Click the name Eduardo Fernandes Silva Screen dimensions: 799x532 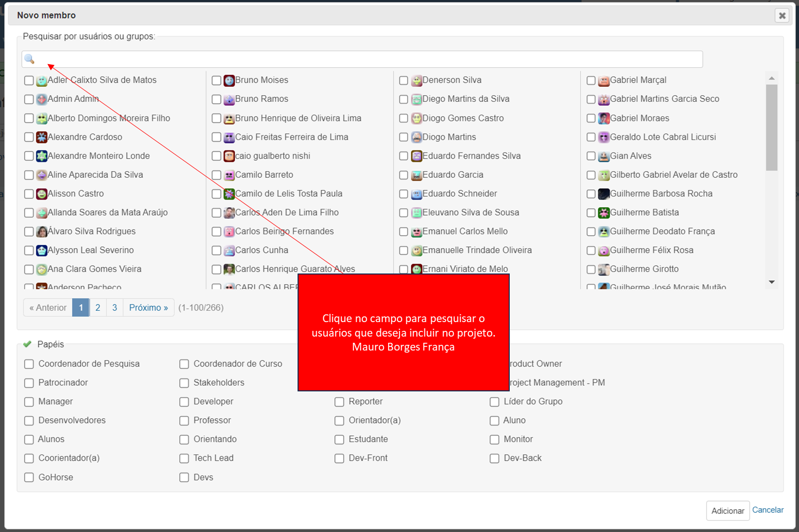tap(471, 156)
